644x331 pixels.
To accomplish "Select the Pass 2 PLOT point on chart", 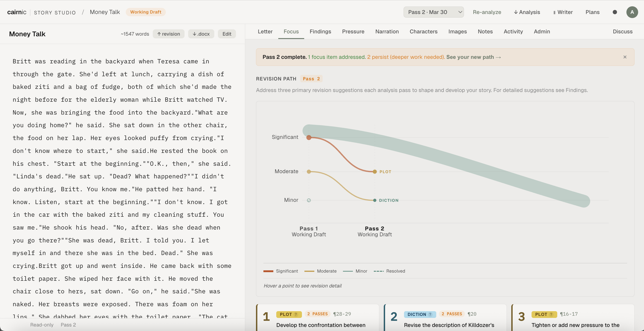I will tap(375, 172).
